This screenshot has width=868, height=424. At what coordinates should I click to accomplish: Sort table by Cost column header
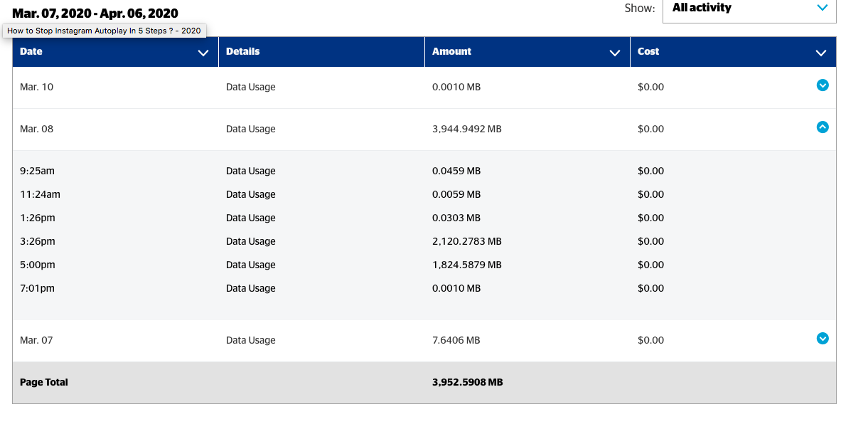tap(733, 52)
